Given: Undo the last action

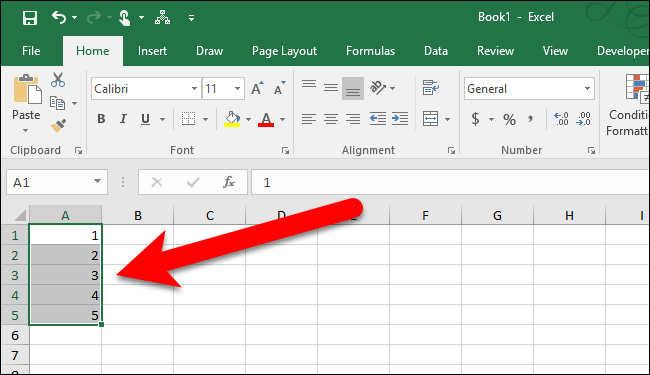Looking at the screenshot, I should pyautogui.click(x=58, y=17).
